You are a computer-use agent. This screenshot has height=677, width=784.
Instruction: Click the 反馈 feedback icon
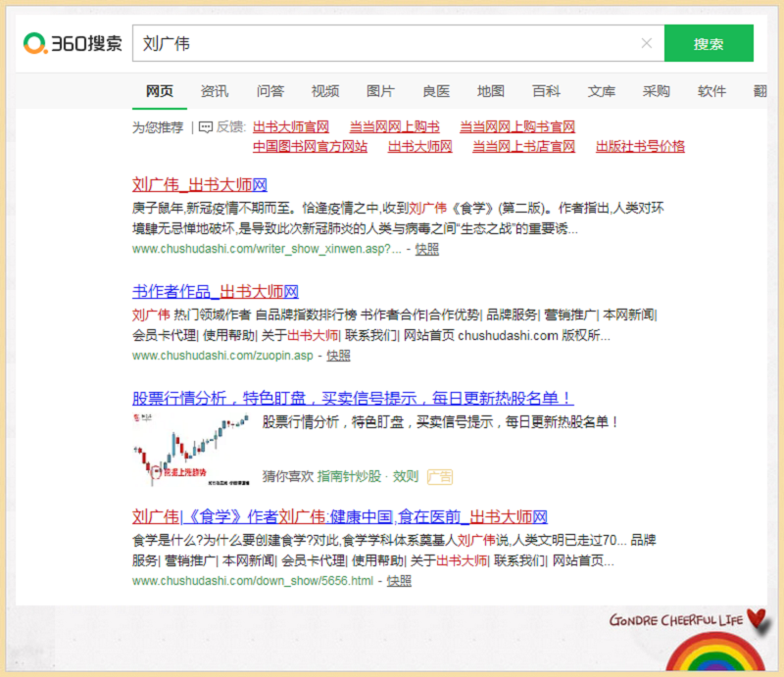click(206, 127)
